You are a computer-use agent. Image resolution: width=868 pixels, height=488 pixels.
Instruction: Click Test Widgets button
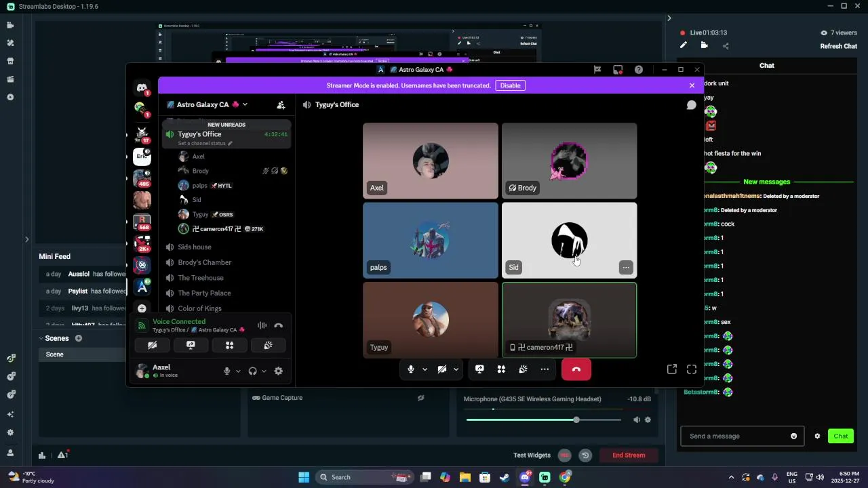pos(532,455)
